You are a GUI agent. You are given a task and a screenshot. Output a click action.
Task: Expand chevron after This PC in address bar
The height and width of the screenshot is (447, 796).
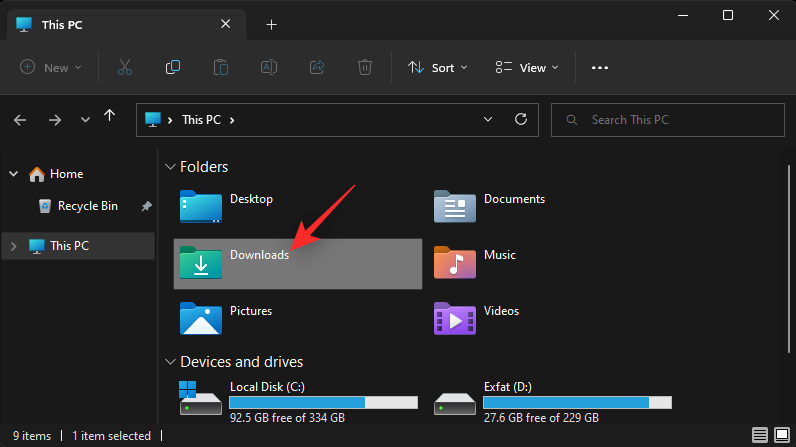232,120
